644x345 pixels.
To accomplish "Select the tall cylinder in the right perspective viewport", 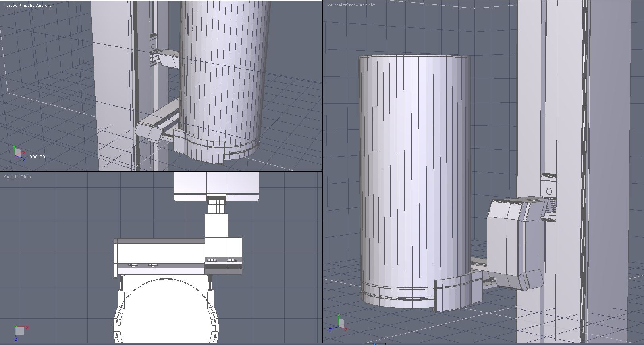I will tap(415, 180).
